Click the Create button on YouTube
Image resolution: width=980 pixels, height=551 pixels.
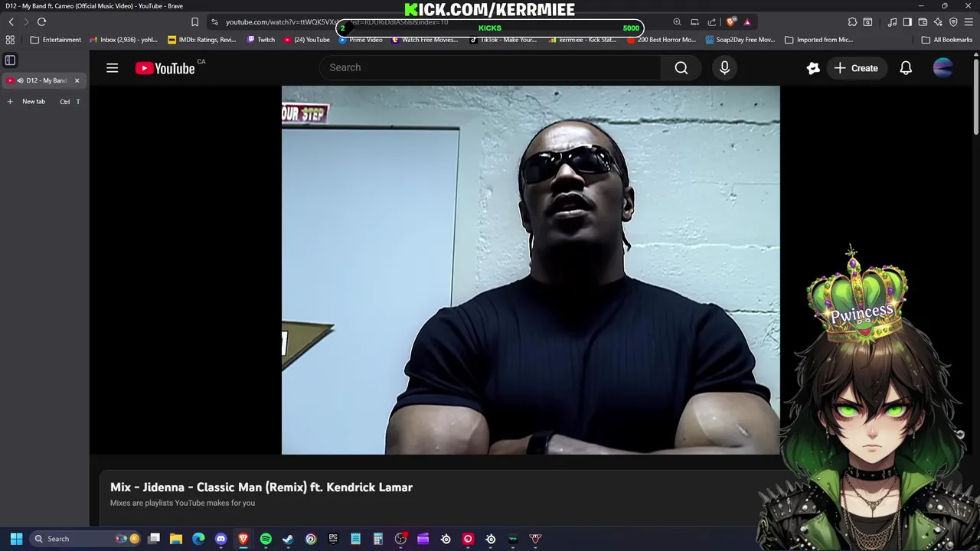(856, 68)
